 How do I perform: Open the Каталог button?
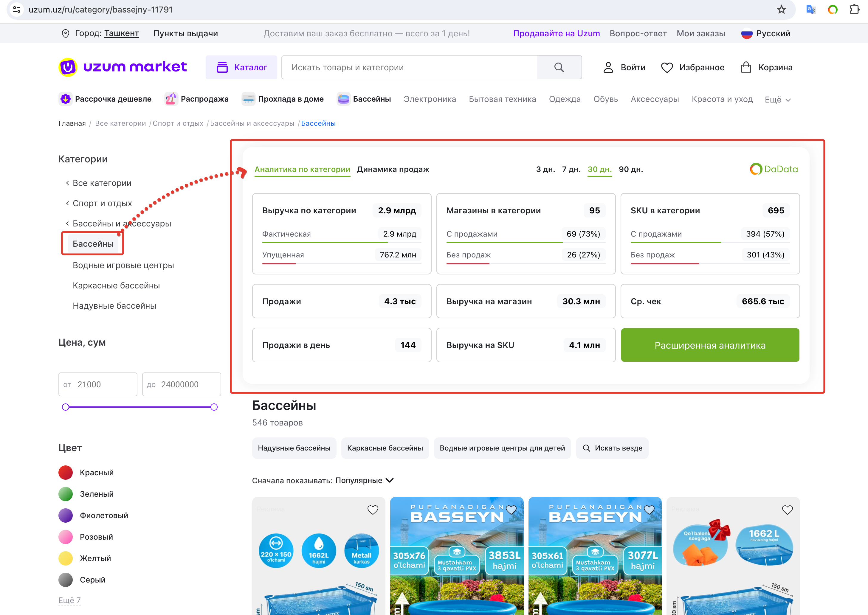241,67
